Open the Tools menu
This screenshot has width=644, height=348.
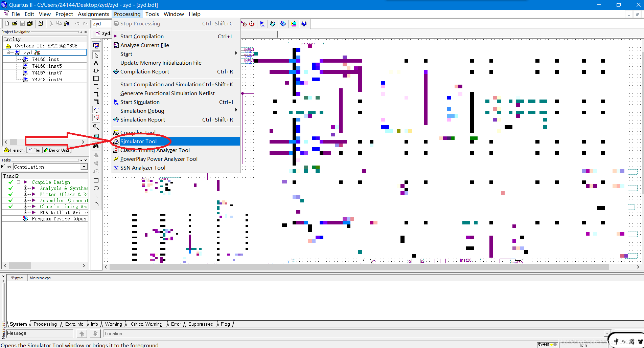point(152,14)
